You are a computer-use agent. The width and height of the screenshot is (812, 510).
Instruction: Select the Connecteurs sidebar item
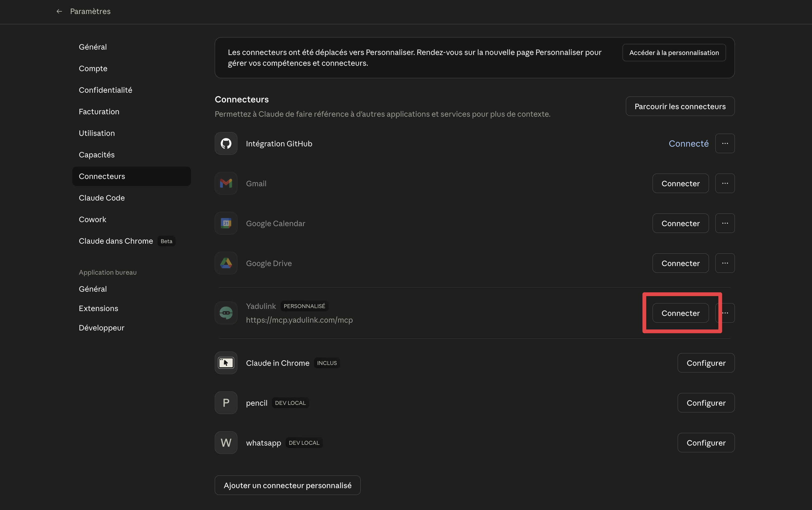click(132, 176)
